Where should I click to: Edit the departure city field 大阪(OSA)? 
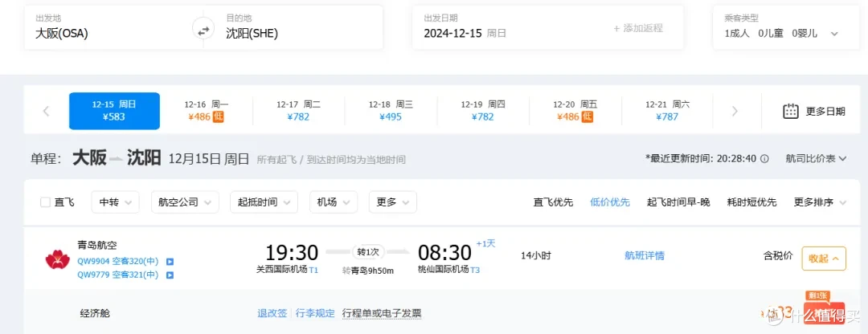coord(61,33)
